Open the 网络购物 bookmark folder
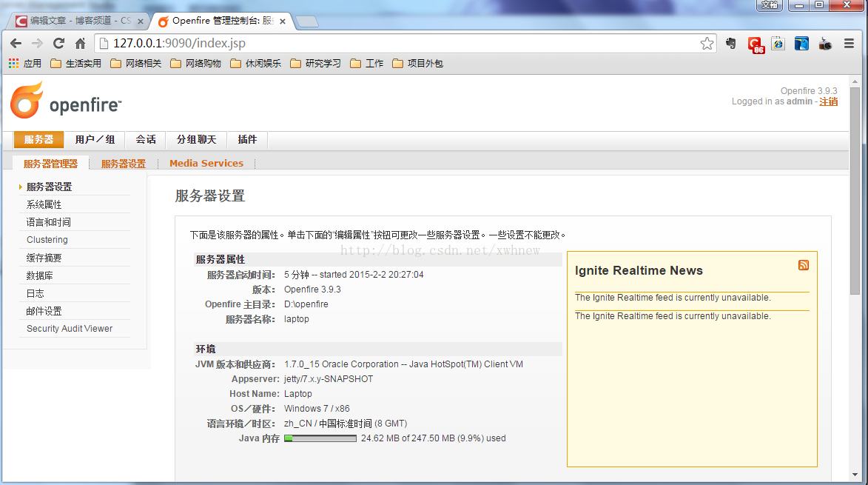The height and width of the screenshot is (485, 868). point(195,64)
